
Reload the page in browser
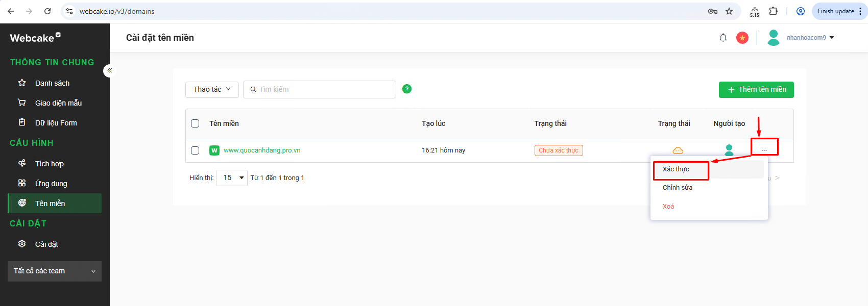coord(47,11)
